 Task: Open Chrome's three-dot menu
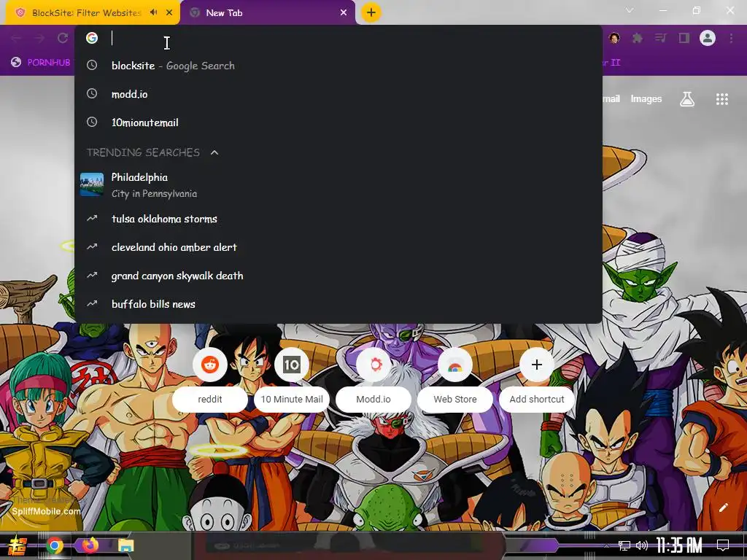point(731,38)
